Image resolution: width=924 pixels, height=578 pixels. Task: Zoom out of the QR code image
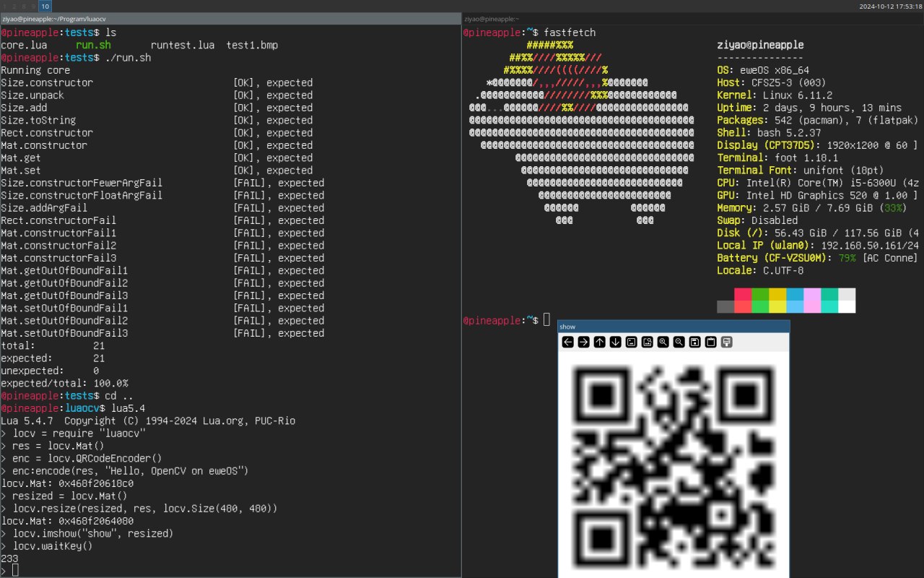679,342
